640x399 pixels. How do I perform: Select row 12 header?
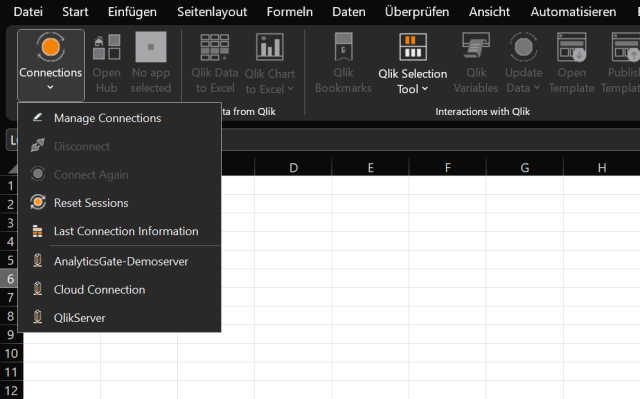[11, 390]
